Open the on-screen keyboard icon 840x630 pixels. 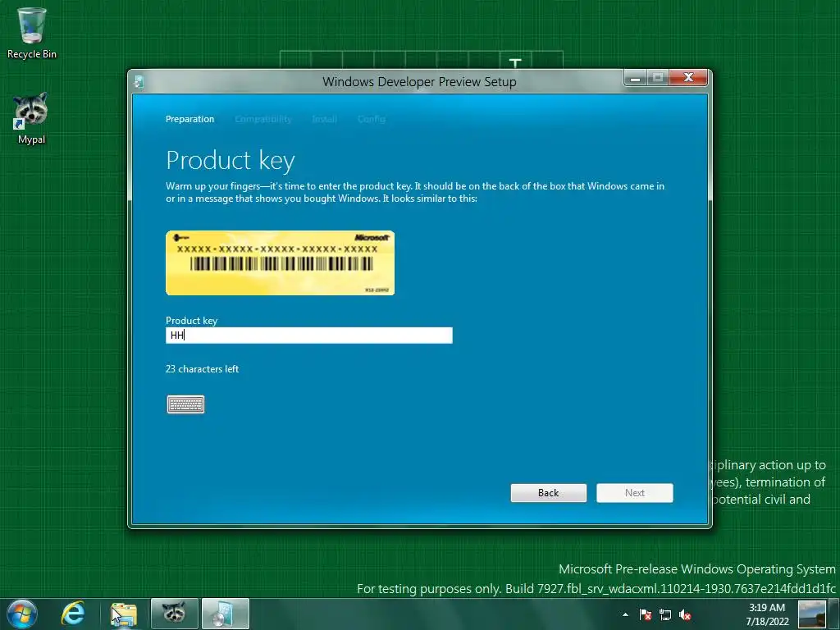pos(185,404)
